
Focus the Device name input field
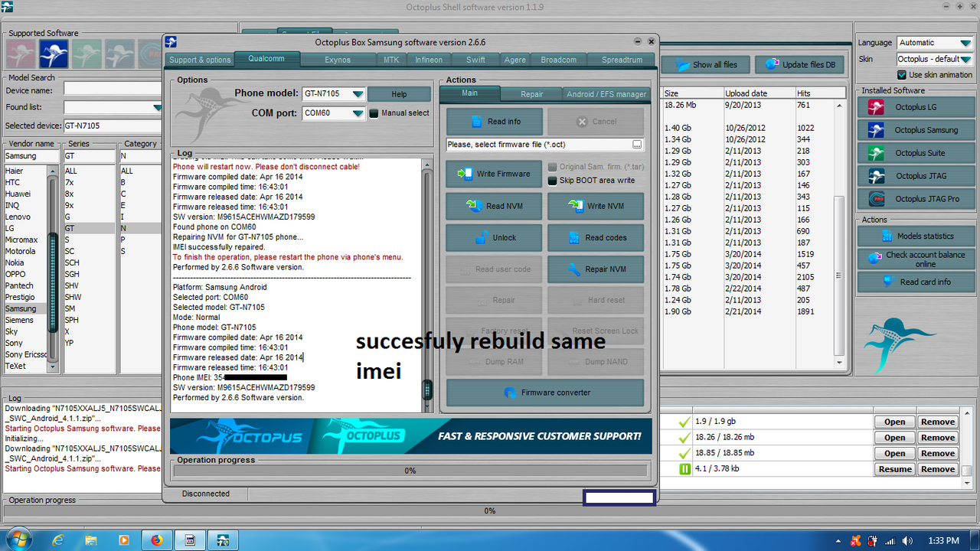click(x=113, y=90)
